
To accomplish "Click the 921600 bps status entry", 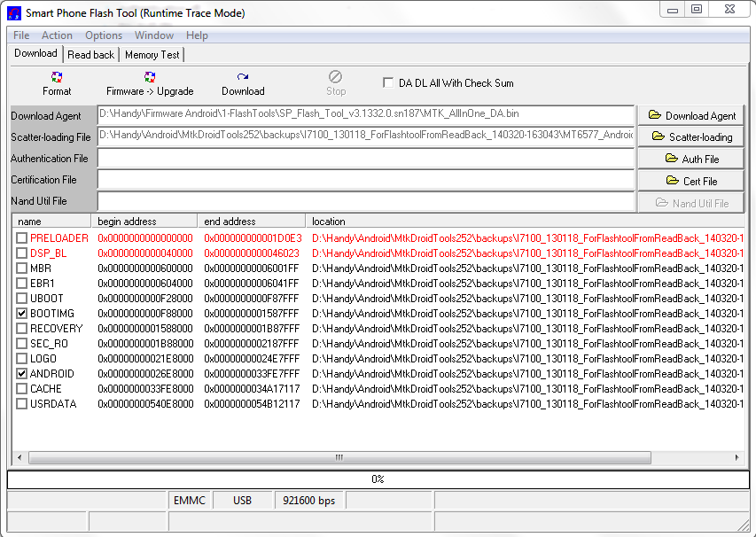I will (309, 501).
